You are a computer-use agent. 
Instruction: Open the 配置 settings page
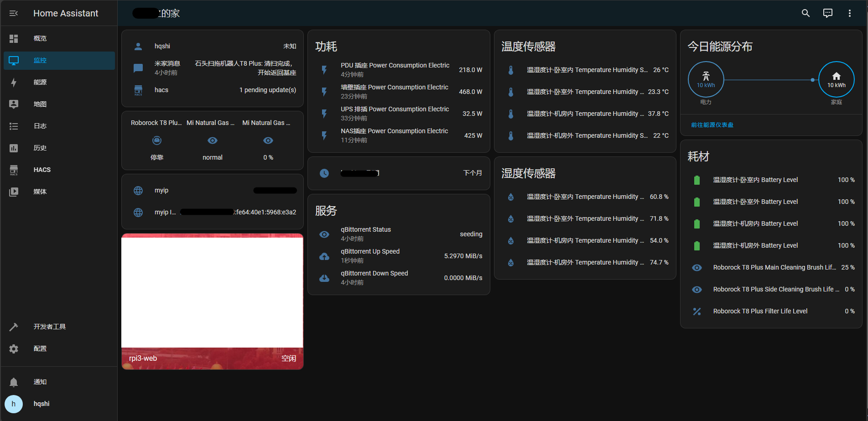(x=59, y=348)
